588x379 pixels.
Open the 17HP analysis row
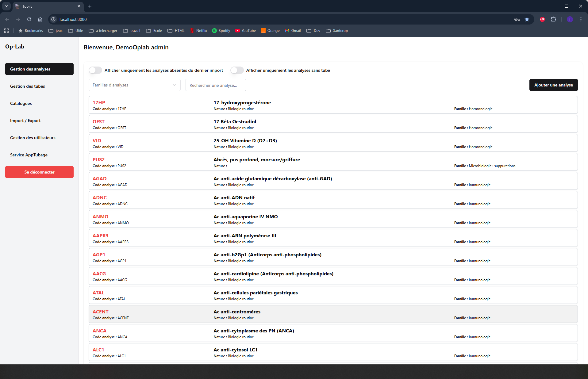(333, 105)
